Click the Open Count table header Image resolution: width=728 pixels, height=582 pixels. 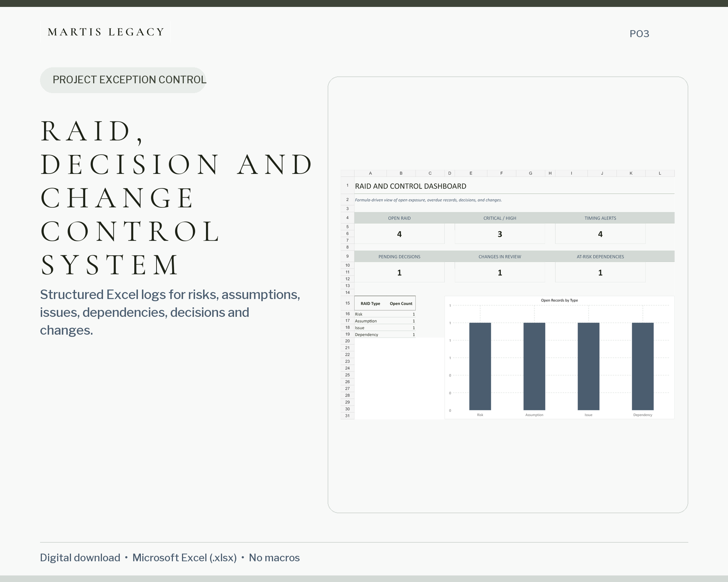click(401, 304)
